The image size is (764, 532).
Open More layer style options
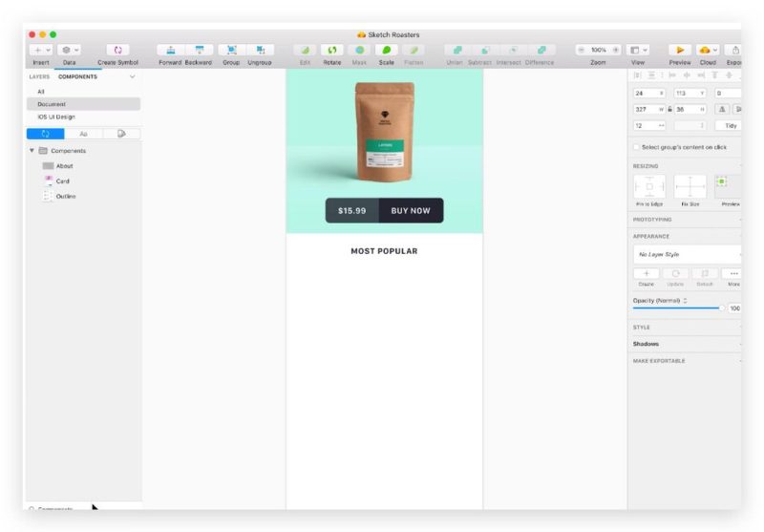[733, 274]
